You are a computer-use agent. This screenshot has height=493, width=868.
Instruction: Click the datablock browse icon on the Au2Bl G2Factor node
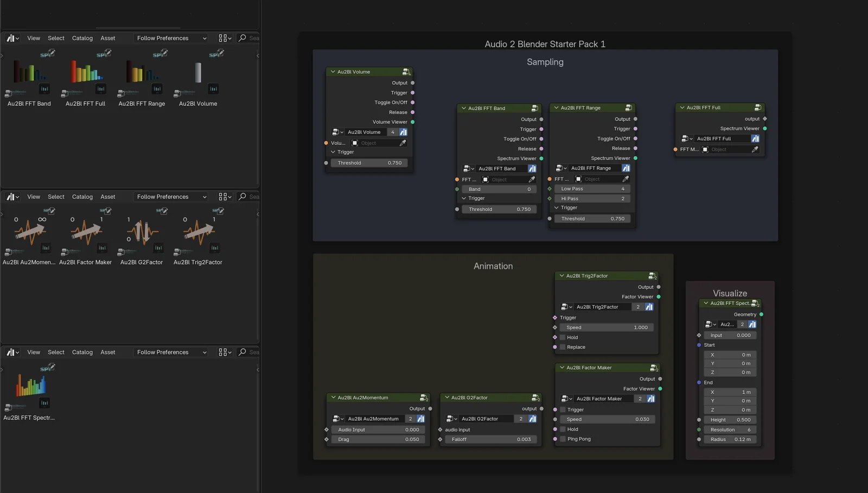[450, 419]
